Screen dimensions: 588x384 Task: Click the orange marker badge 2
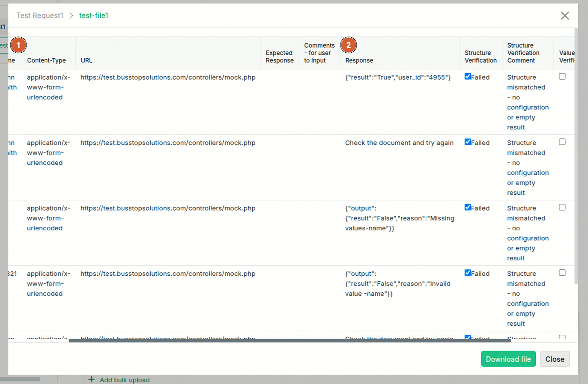pos(349,45)
